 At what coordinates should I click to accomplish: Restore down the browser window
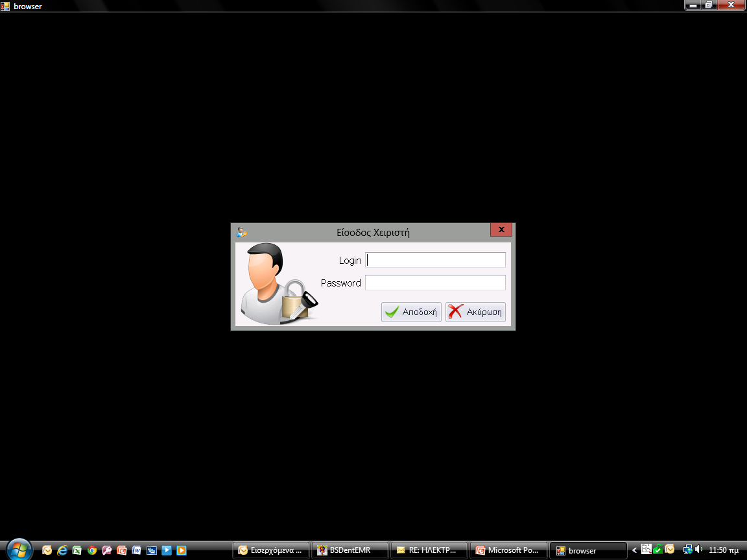(708, 5)
